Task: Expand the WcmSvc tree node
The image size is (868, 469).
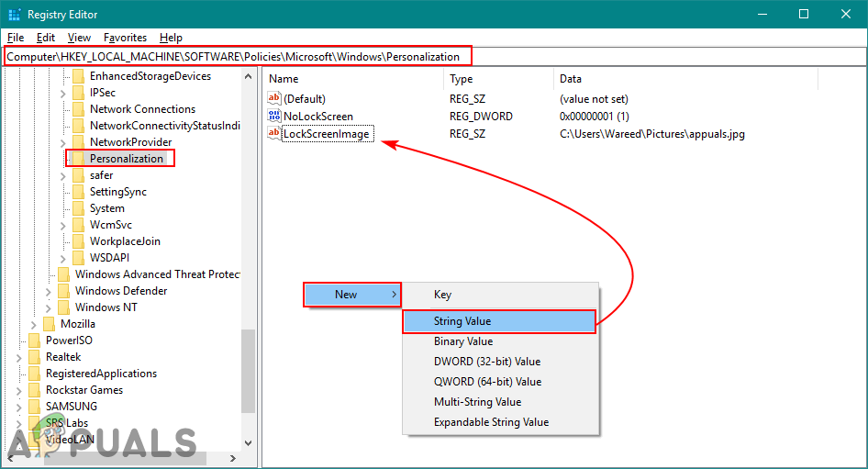Action: click(63, 226)
